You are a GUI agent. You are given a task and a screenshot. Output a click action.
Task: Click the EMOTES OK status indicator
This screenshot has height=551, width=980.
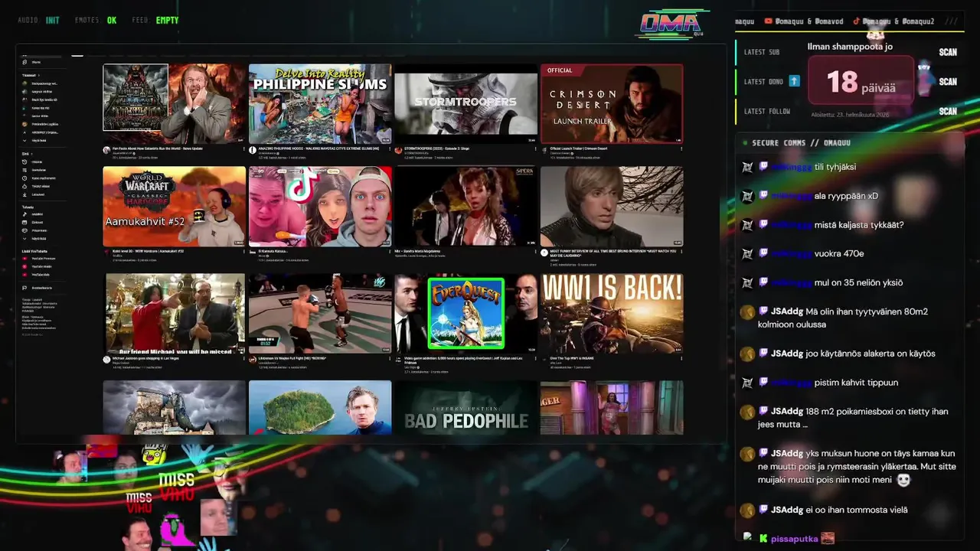[x=96, y=20]
